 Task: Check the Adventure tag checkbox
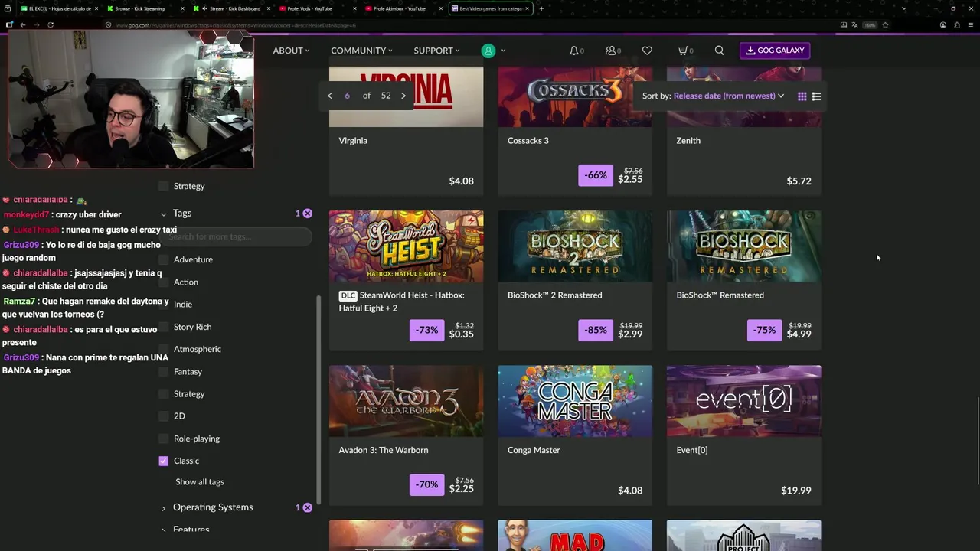click(163, 260)
